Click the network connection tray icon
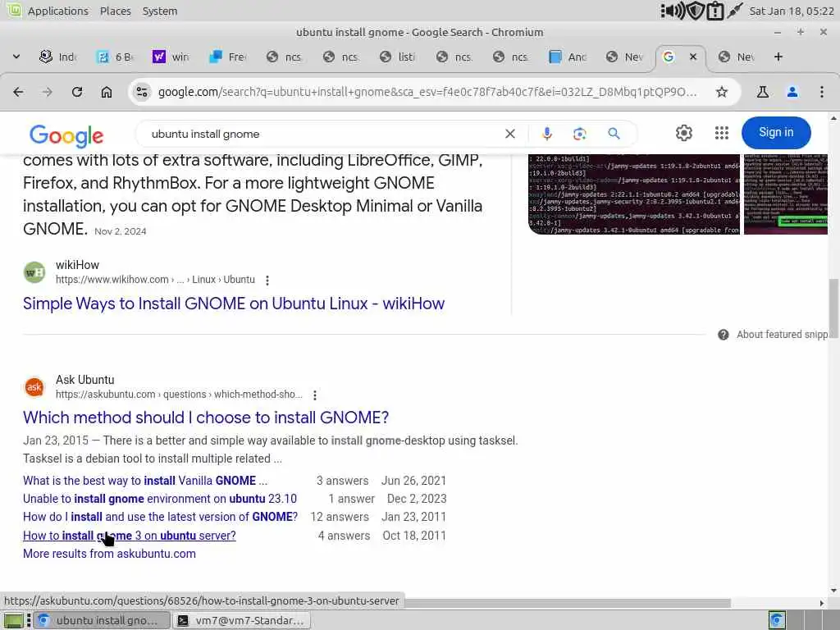 tap(734, 11)
